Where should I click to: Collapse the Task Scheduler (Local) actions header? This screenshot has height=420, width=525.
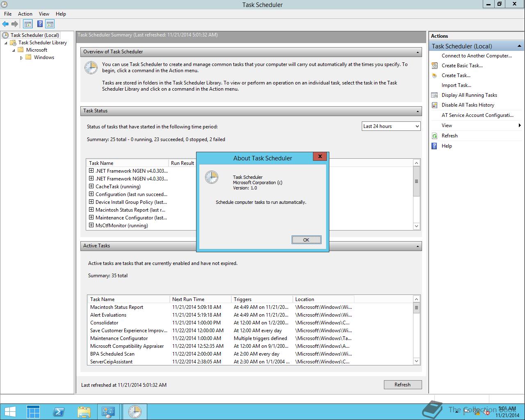(519, 46)
